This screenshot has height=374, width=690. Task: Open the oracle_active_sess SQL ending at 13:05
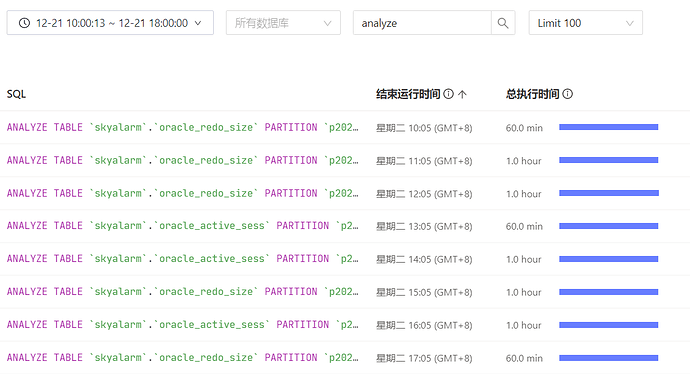tap(183, 226)
